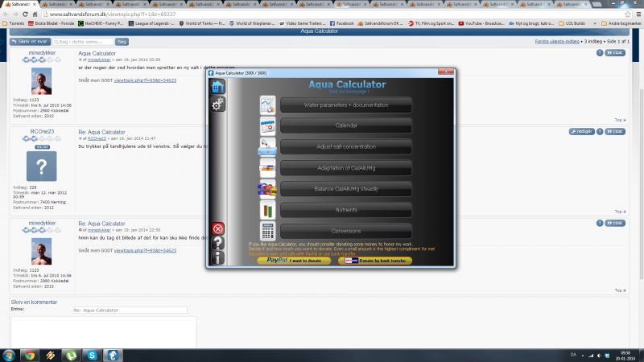
Task: Click Visit our homepage link
Action: 346,92
